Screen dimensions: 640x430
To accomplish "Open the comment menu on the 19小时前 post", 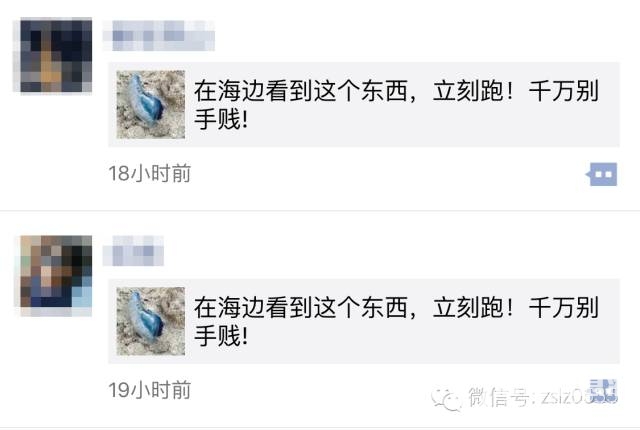I will click(x=603, y=391).
